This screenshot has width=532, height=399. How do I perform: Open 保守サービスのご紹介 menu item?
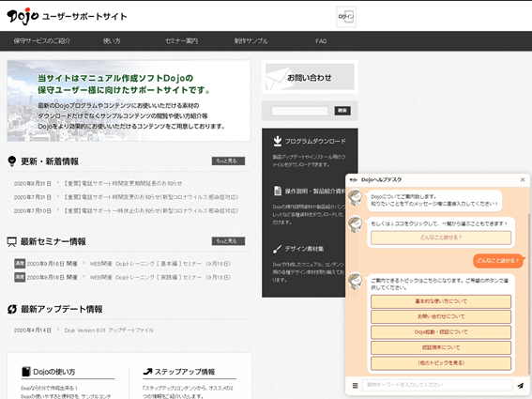coord(41,41)
